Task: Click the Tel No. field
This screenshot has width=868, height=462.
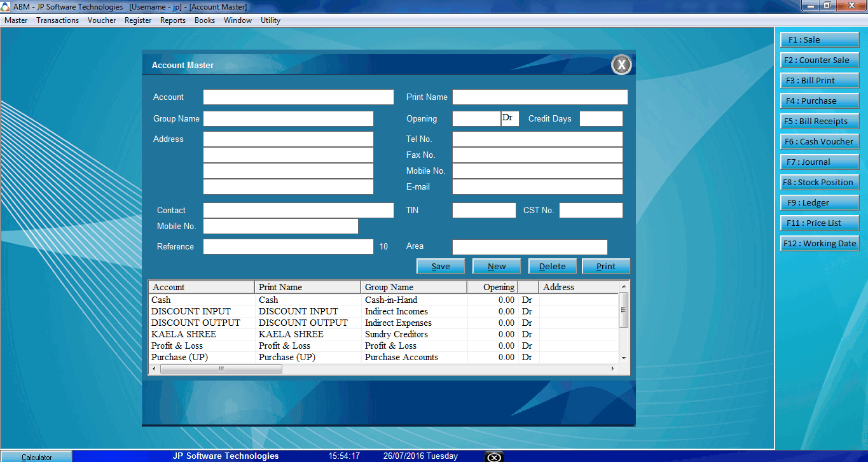Action: 537,139
